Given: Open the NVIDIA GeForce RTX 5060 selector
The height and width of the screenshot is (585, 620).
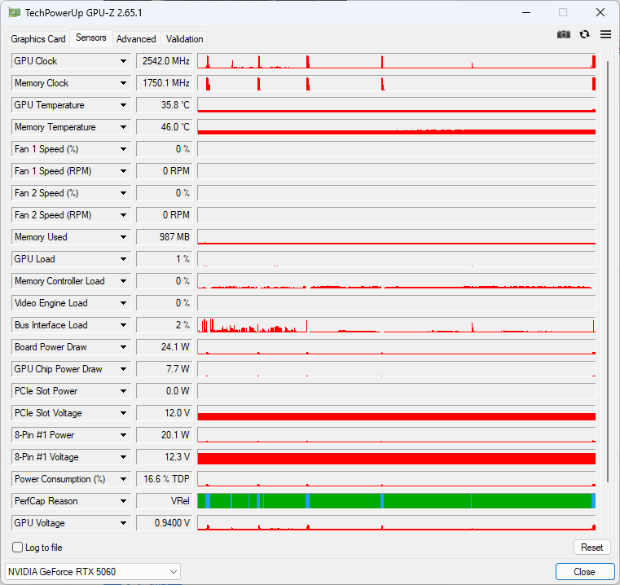Looking at the screenshot, I should [x=93, y=572].
